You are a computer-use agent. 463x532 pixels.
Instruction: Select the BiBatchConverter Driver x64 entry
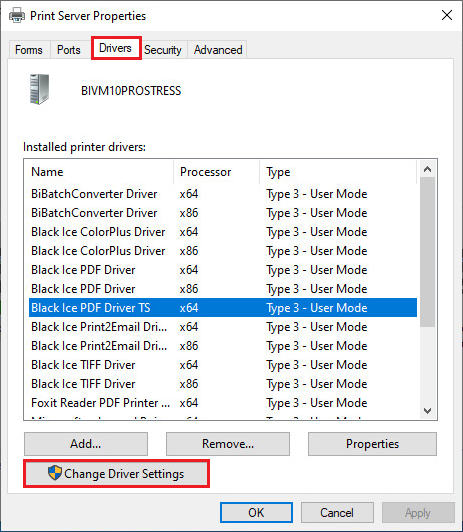click(x=223, y=194)
